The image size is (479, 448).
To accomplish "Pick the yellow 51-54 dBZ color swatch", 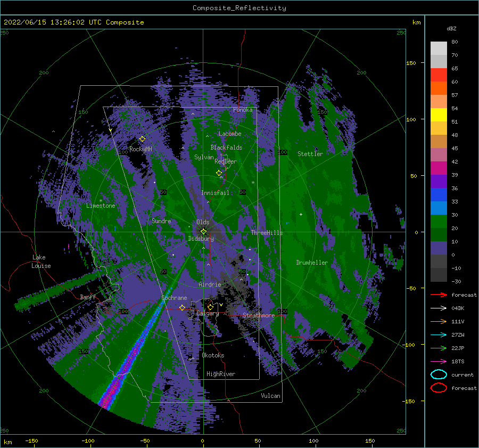I will coord(439,115).
